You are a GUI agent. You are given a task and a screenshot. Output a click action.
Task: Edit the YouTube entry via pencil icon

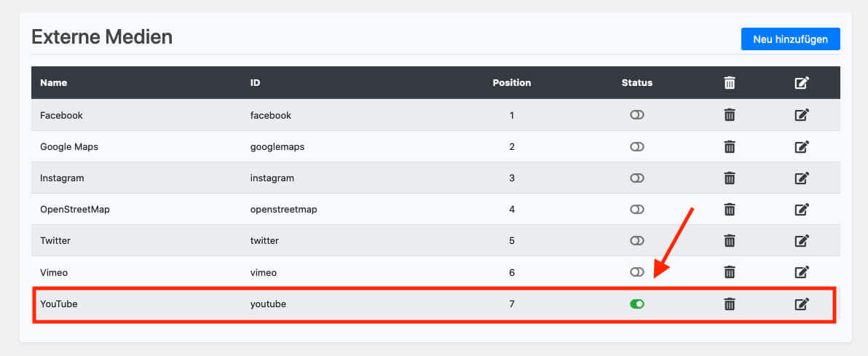click(x=802, y=304)
